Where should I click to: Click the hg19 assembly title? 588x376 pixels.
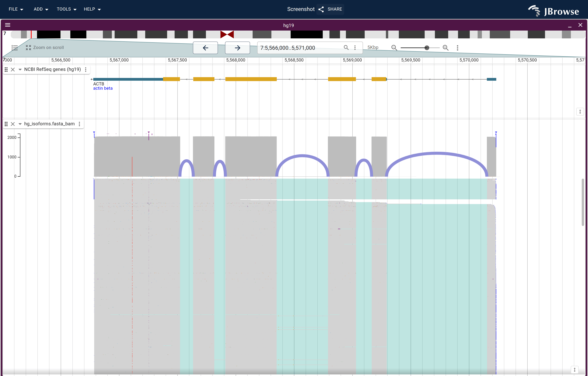289,25
